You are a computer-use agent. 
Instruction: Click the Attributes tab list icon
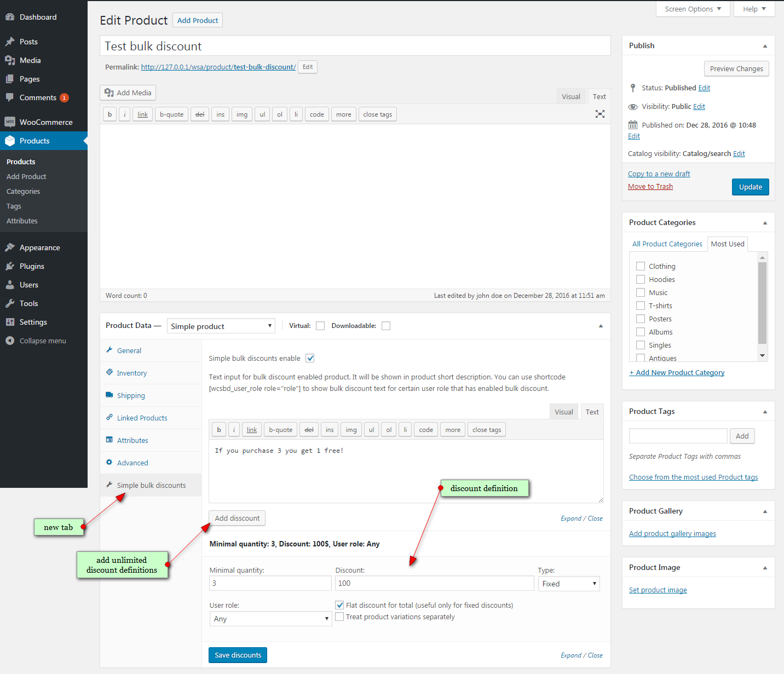109,440
